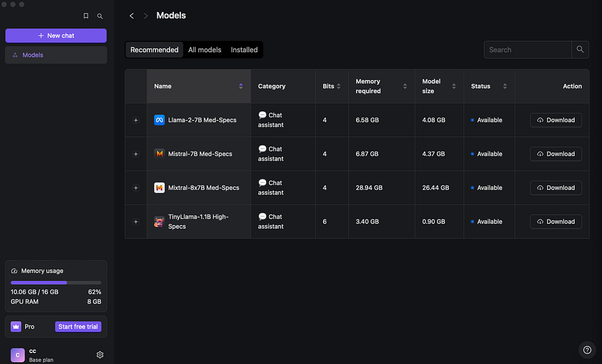This screenshot has width=602, height=364.
Task: Click the Mixtral-8x7B Med-Specs name
Action: tap(204, 187)
